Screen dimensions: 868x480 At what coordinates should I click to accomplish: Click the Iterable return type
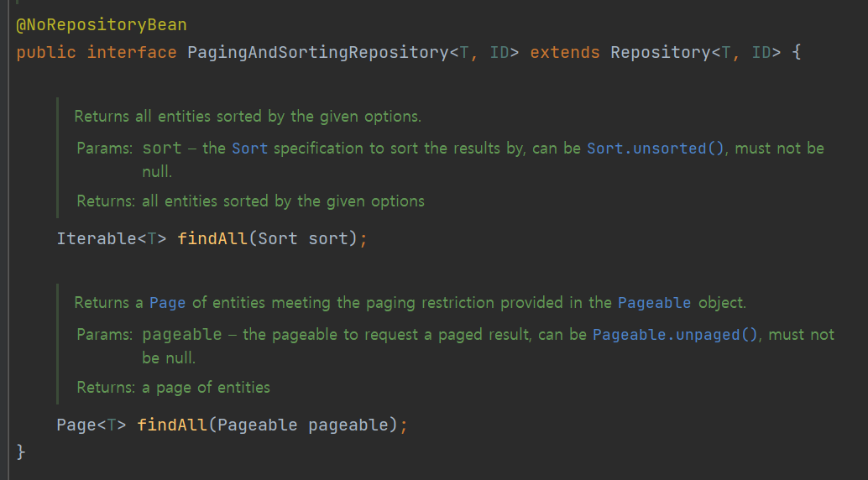pyautogui.click(x=97, y=238)
